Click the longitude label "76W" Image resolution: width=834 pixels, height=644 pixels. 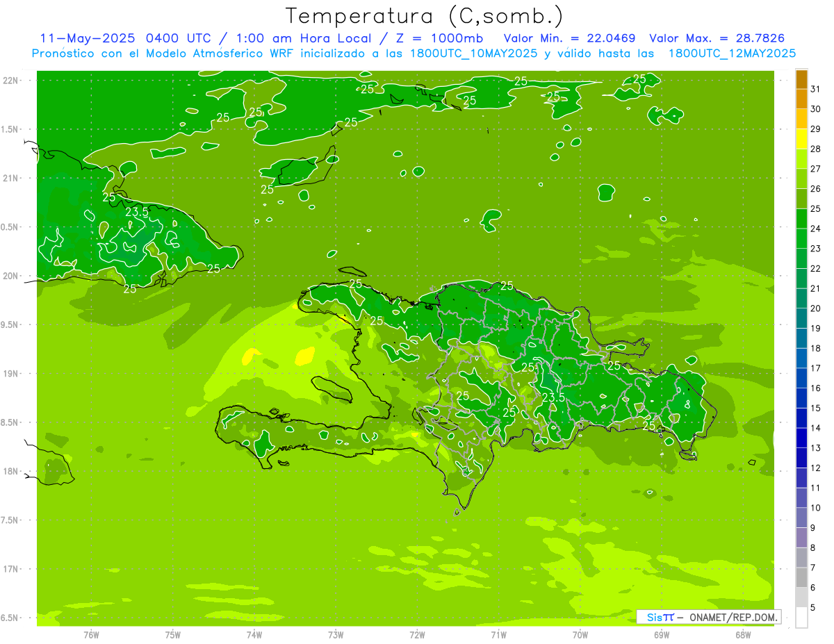pyautogui.click(x=91, y=635)
